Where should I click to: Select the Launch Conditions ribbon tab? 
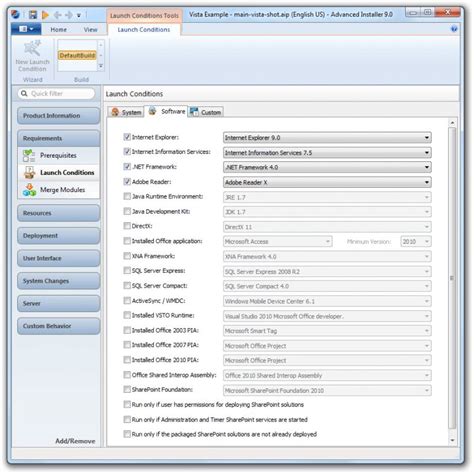tap(144, 30)
